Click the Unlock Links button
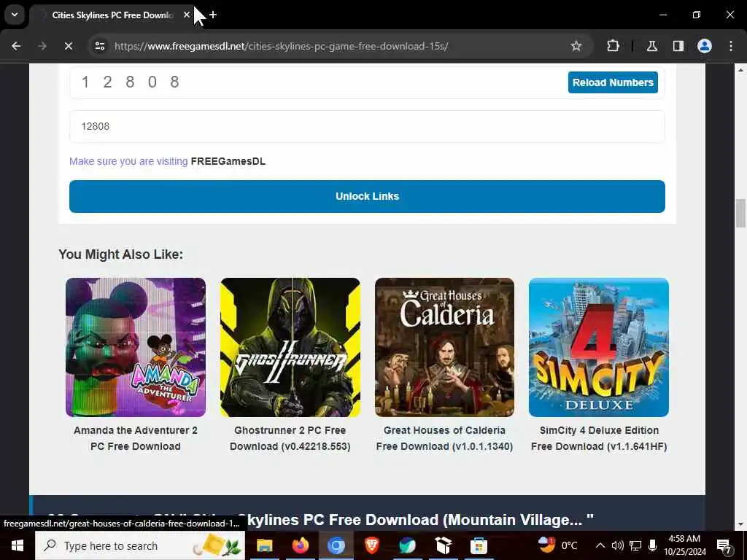The height and width of the screenshot is (560, 747). [367, 196]
